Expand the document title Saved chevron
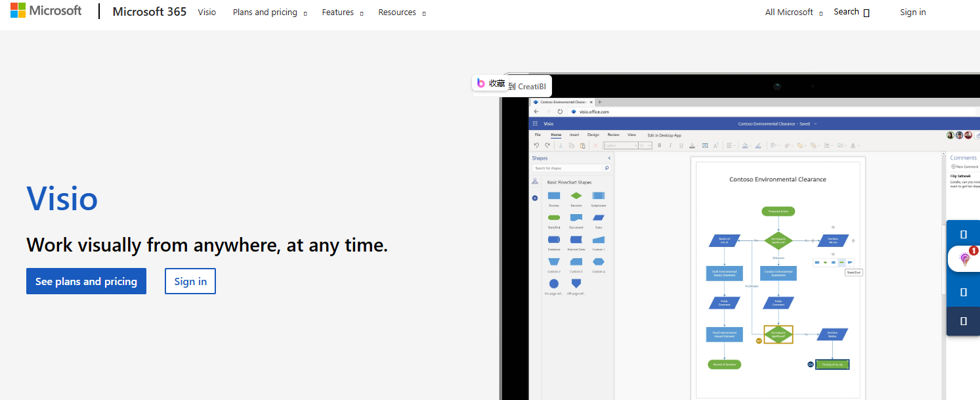The height and width of the screenshot is (400, 980). 815,123
